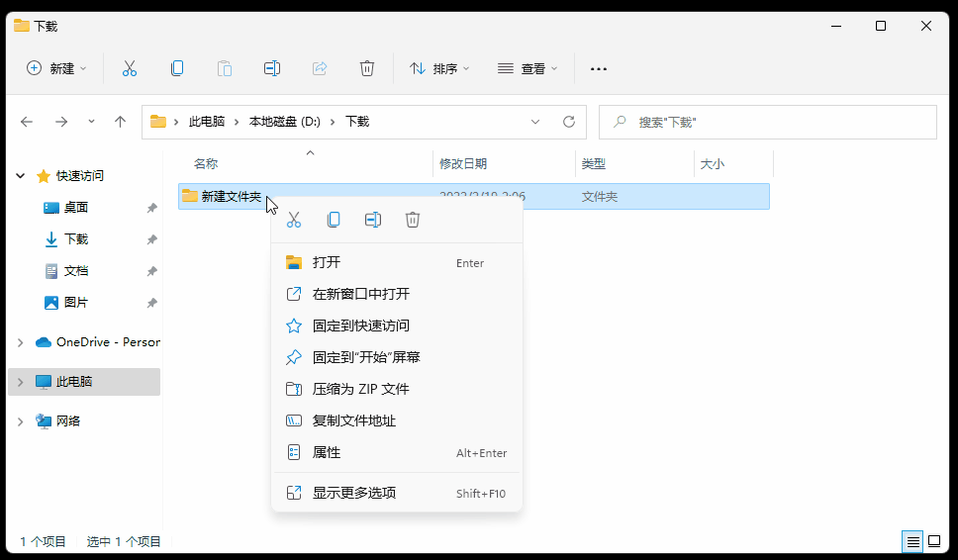Expand the address bar history dropdown

(x=535, y=122)
